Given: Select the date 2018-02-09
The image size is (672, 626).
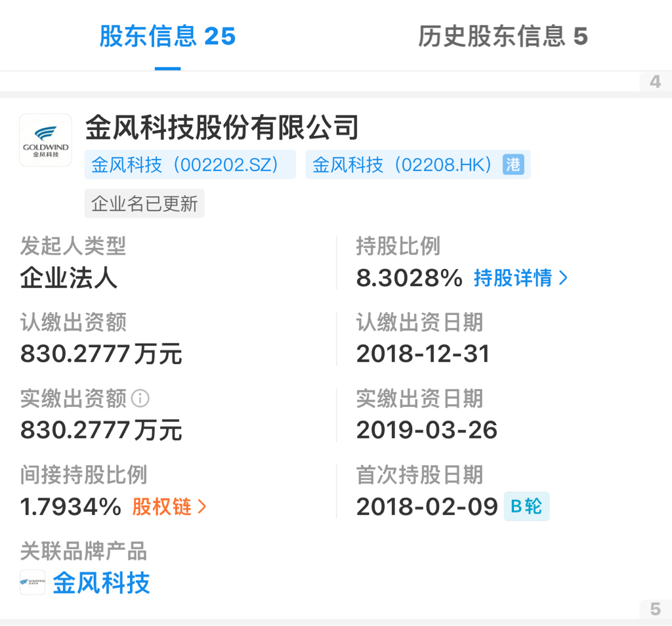Looking at the screenshot, I should (x=427, y=507).
